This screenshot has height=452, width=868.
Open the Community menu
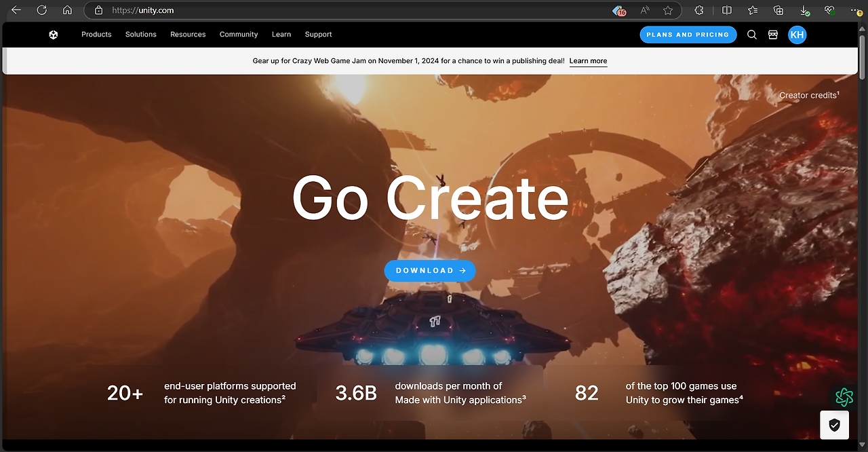pyautogui.click(x=239, y=35)
